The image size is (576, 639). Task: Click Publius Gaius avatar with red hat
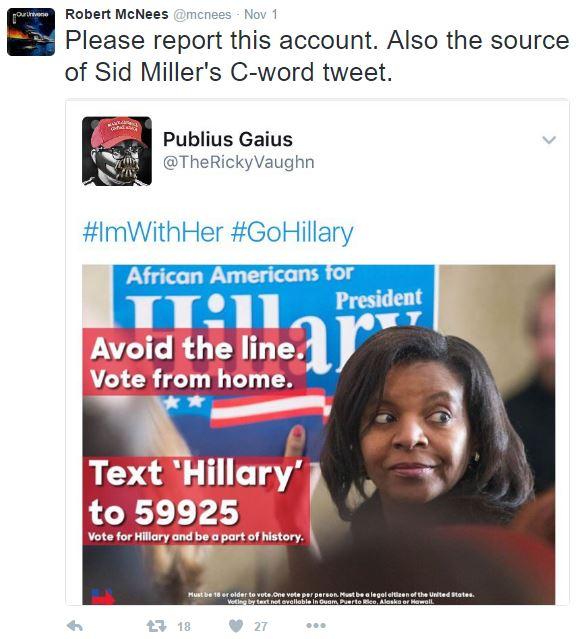pyautogui.click(x=117, y=151)
